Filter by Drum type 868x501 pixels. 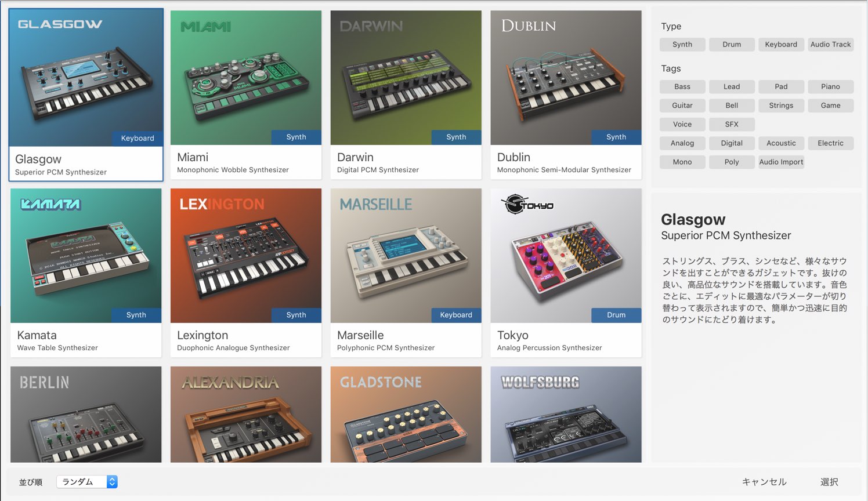click(x=732, y=45)
